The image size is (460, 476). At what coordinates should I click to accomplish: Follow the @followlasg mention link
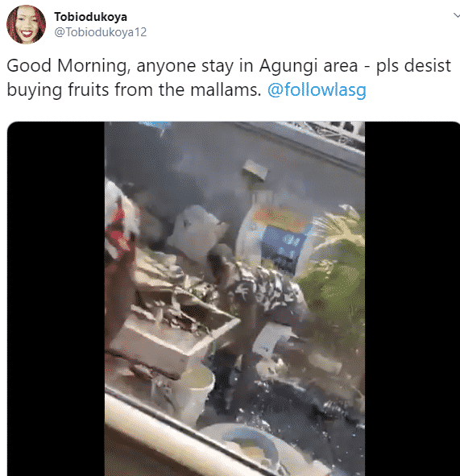click(317, 90)
